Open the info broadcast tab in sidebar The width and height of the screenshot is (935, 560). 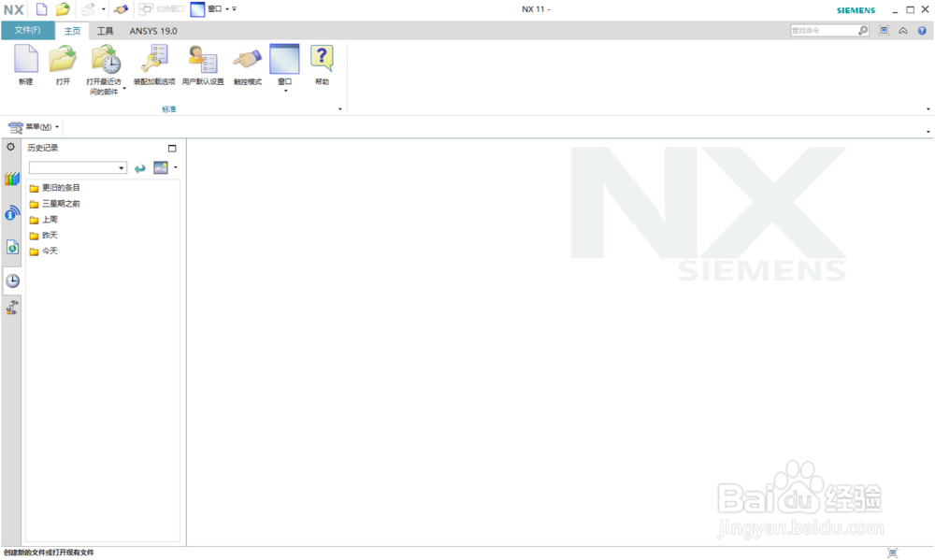12,213
